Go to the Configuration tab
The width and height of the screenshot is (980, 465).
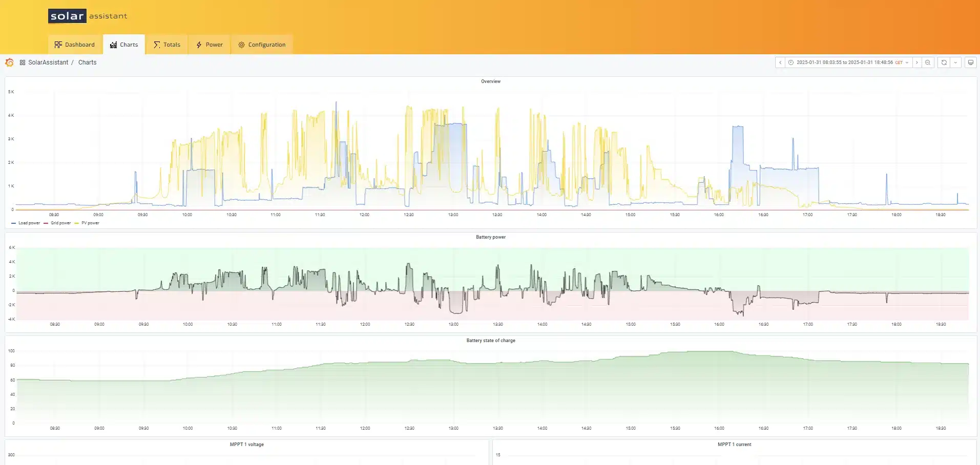(262, 45)
